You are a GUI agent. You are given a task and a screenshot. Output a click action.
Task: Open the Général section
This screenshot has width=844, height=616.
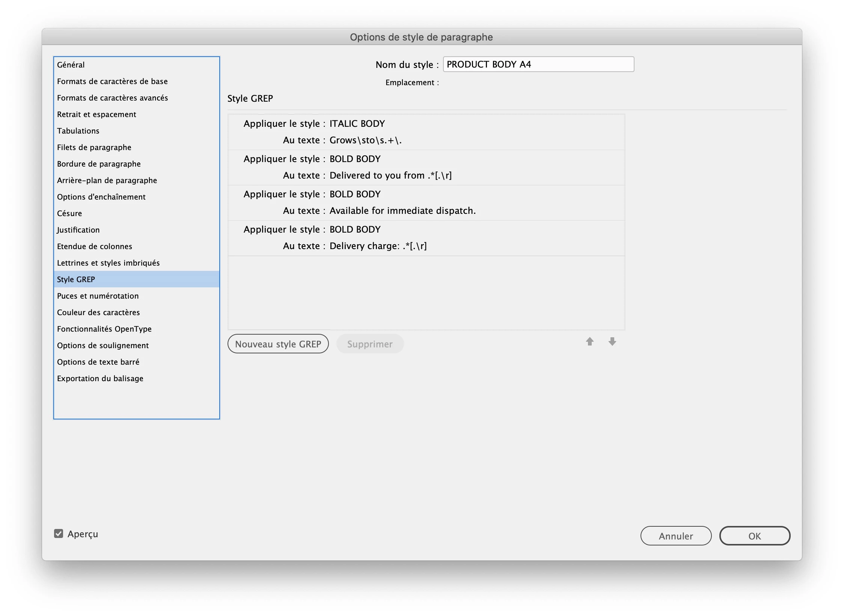[x=71, y=65]
